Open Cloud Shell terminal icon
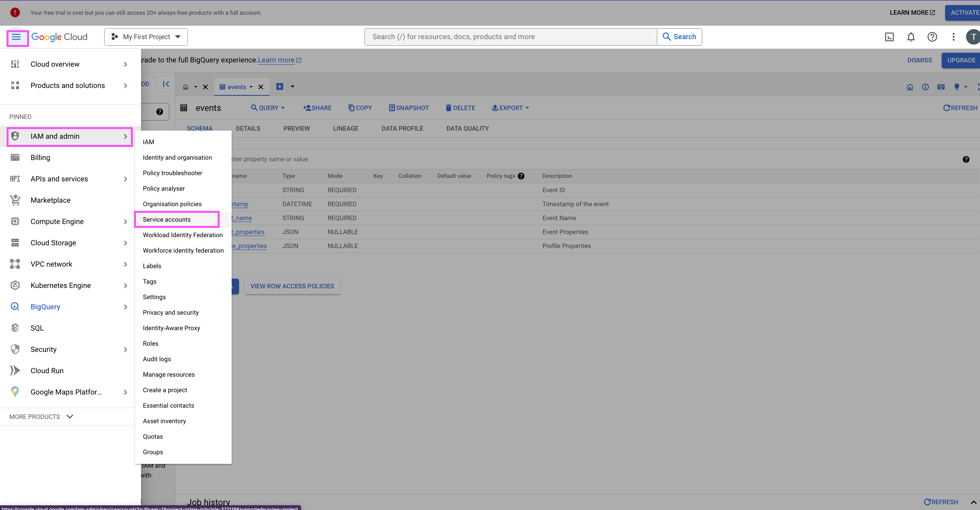This screenshot has width=980, height=510. click(x=889, y=37)
